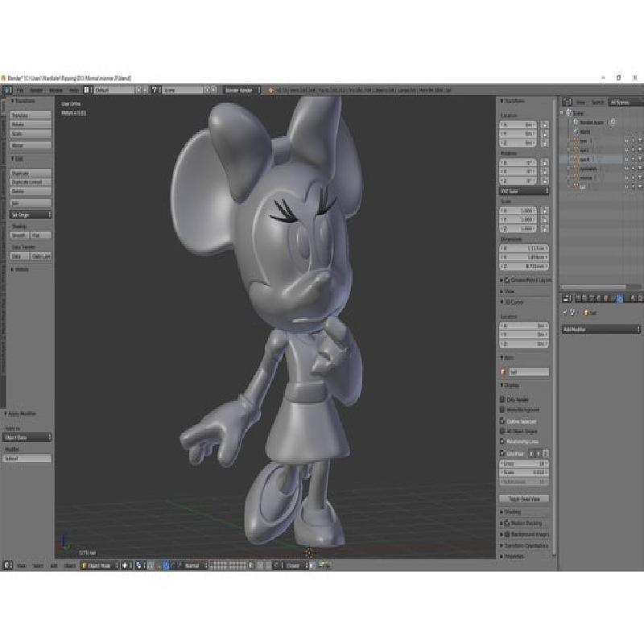Add a new scene with plus icon
The image size is (644, 644).
click(x=207, y=90)
